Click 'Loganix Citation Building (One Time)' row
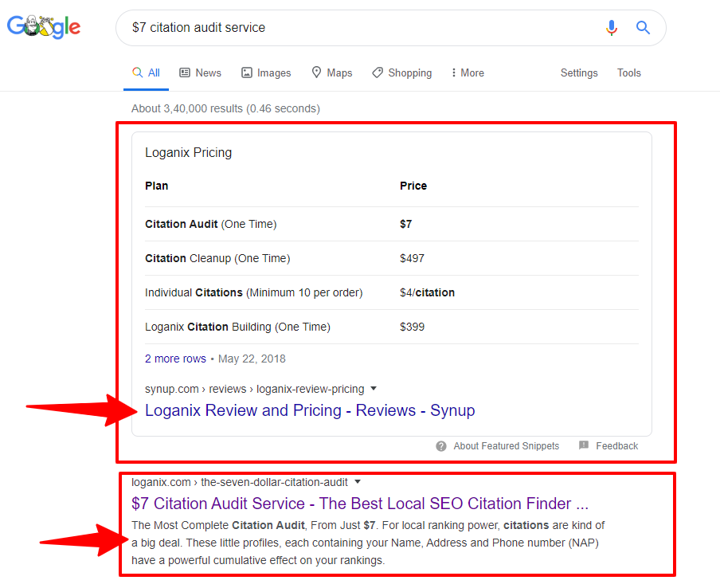 point(237,327)
